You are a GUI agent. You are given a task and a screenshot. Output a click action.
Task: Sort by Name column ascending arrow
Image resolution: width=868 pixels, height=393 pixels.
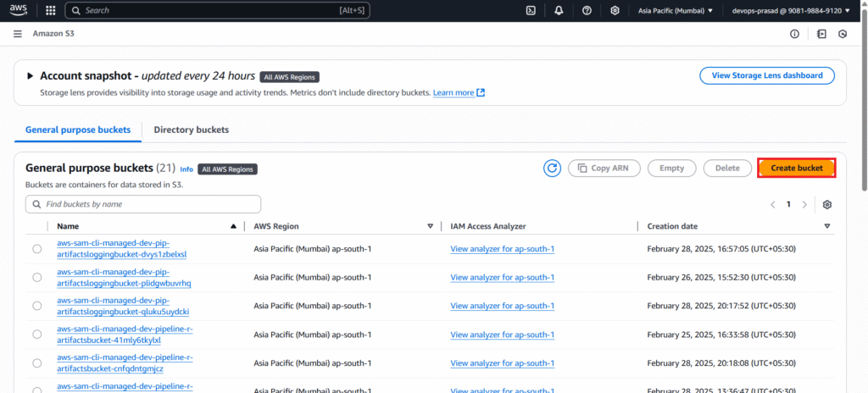point(234,226)
